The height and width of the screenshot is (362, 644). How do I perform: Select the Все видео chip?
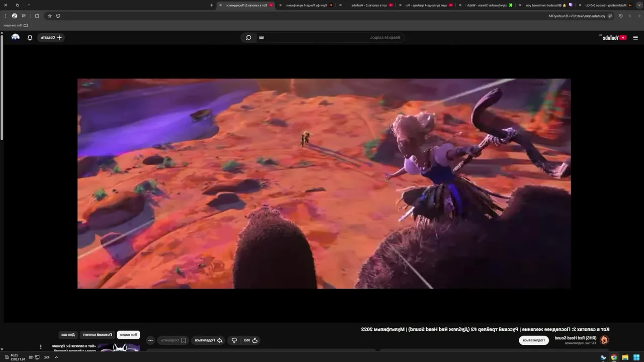pos(128,334)
